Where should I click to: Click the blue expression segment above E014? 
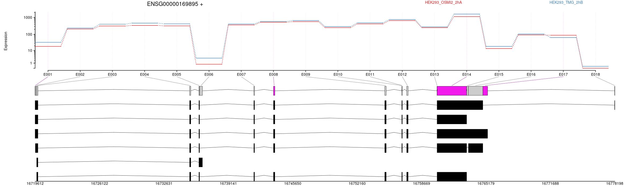[x=467, y=14]
